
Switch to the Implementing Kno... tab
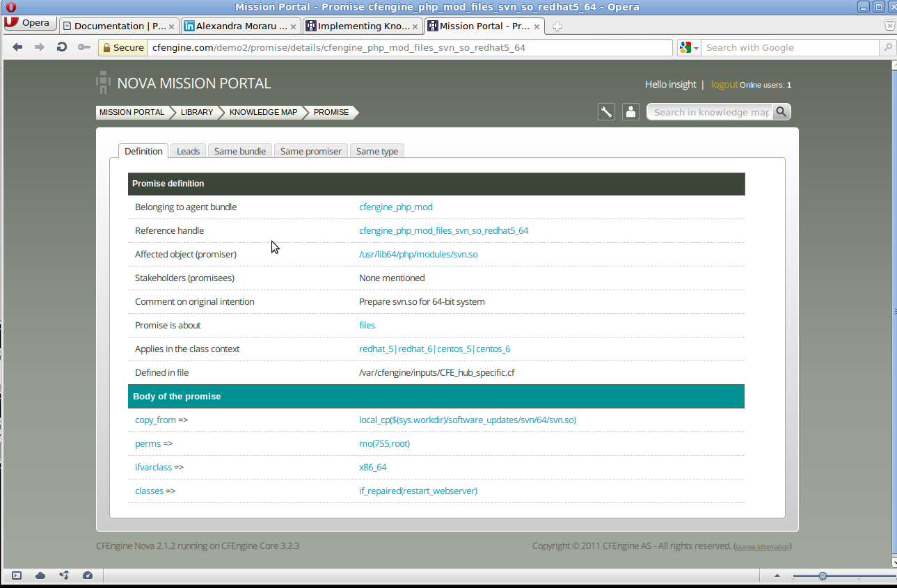[363, 26]
